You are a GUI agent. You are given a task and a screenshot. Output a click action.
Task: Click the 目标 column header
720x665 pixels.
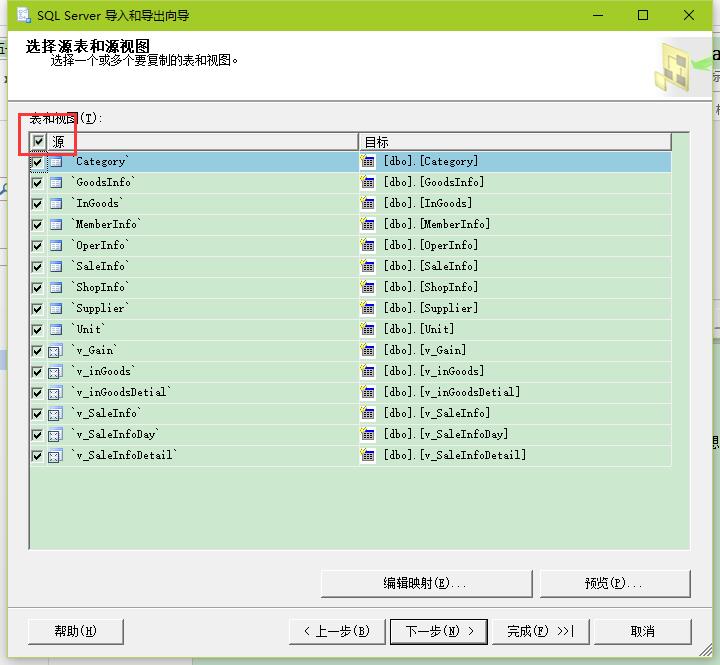(x=515, y=142)
